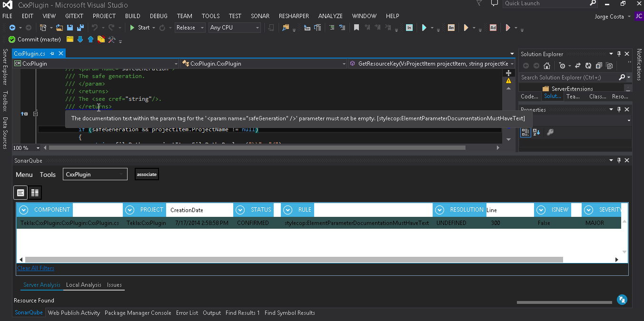Viewport: 644px width, 321px height.
Task: Click the Home icon in Solution Explorer
Action: [x=546, y=66]
